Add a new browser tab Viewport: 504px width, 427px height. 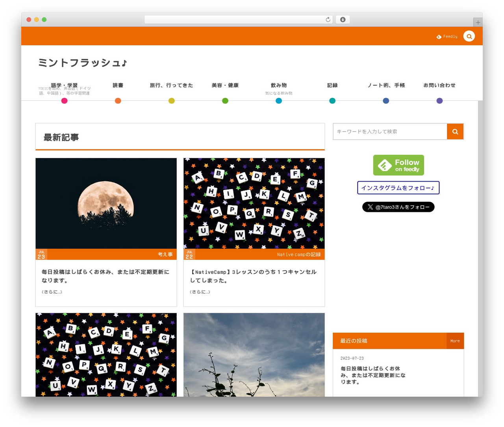[478, 22]
